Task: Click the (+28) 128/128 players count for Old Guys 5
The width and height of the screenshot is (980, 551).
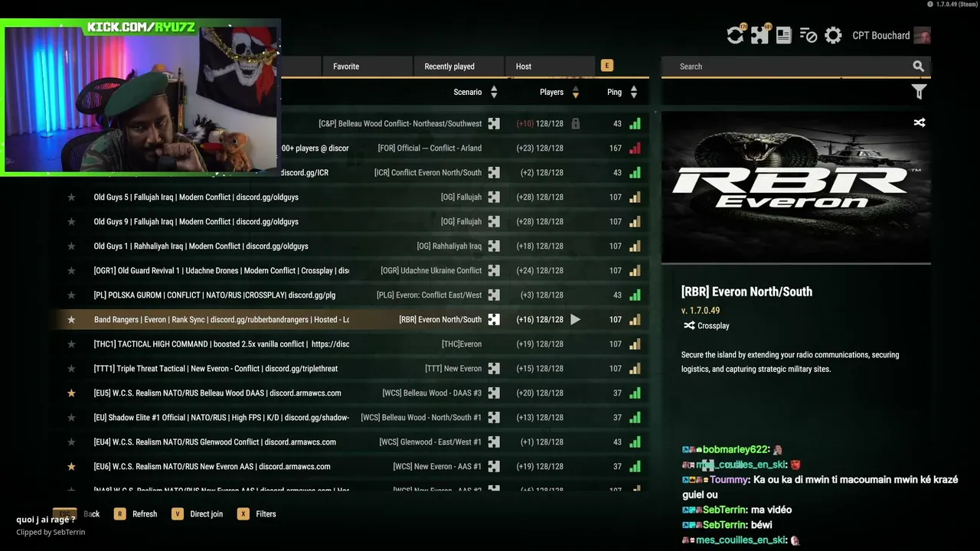Action: 540,197
